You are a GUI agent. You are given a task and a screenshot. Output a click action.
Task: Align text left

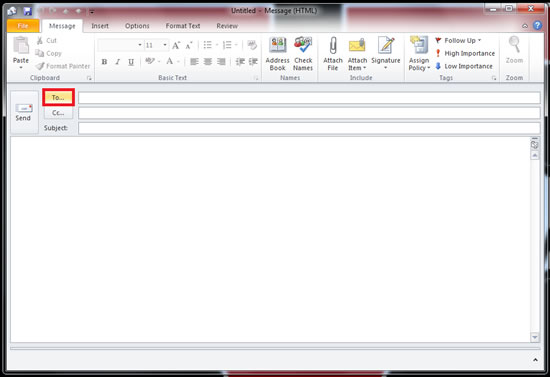(x=194, y=62)
